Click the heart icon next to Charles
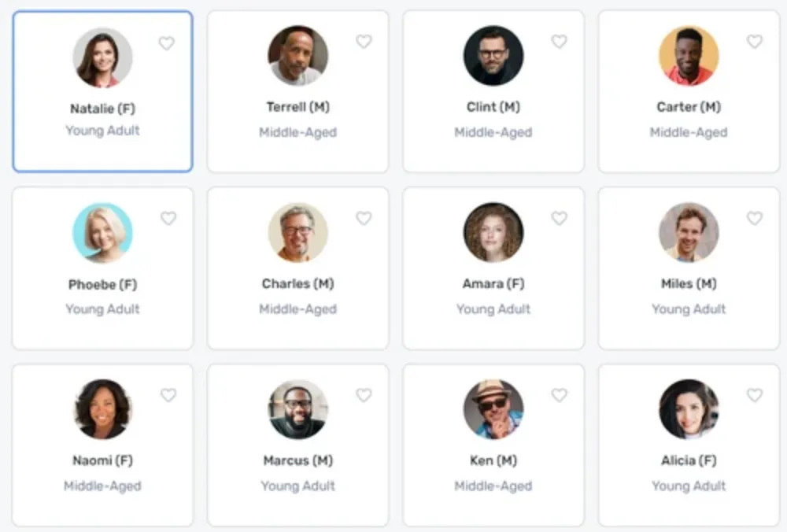 pos(364,218)
